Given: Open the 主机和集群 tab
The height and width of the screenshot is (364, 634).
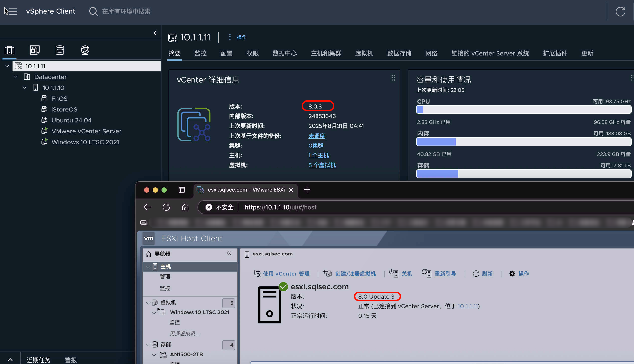Looking at the screenshot, I should [326, 53].
